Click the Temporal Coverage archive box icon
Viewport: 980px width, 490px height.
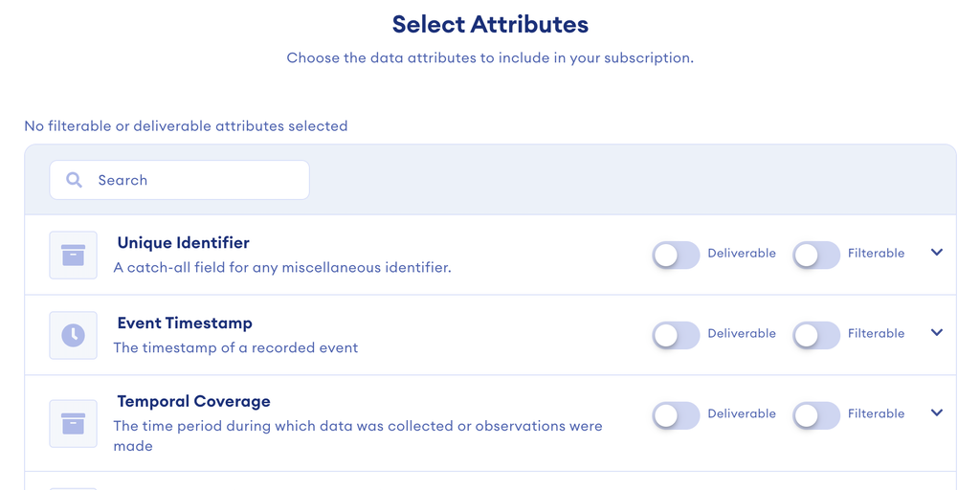click(x=74, y=423)
